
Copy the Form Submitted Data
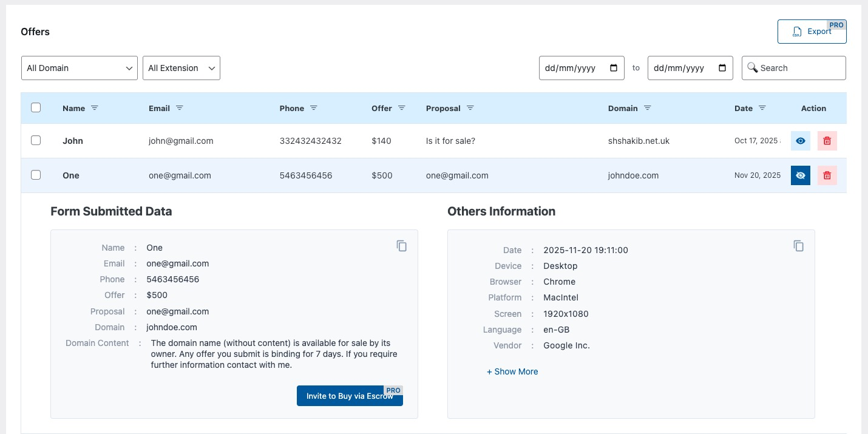[x=401, y=246]
